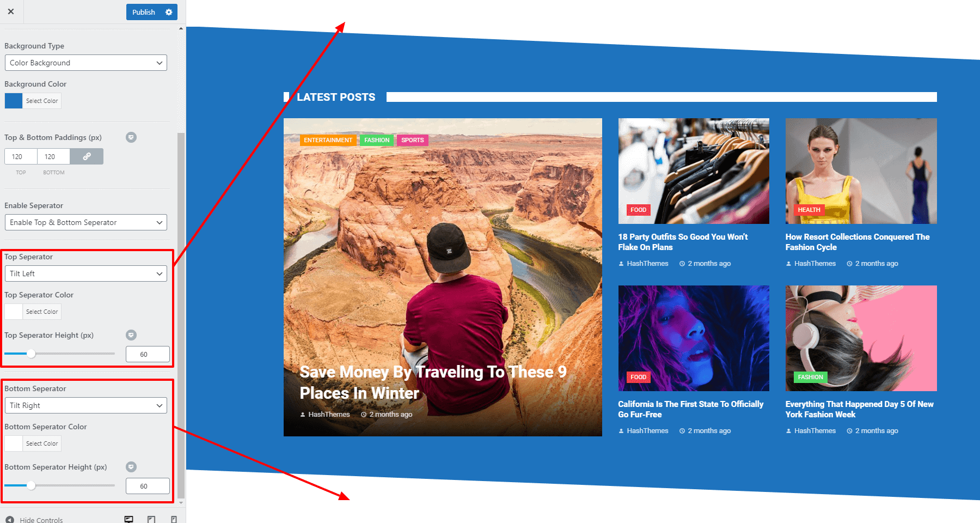980x523 pixels.
Task: Open the clothing rack post thumbnail
Action: tap(694, 171)
